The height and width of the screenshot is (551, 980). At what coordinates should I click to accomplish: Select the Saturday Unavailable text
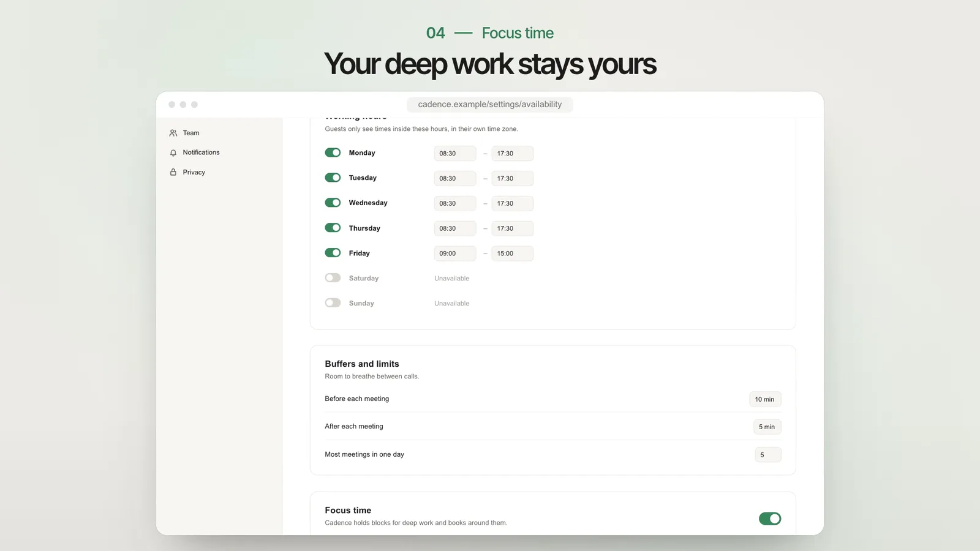pos(452,279)
